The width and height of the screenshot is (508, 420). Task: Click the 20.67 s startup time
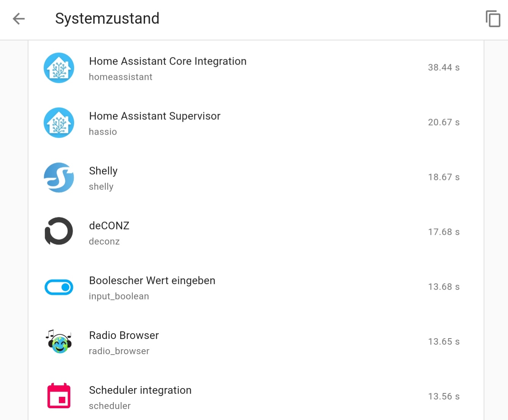pos(444,123)
